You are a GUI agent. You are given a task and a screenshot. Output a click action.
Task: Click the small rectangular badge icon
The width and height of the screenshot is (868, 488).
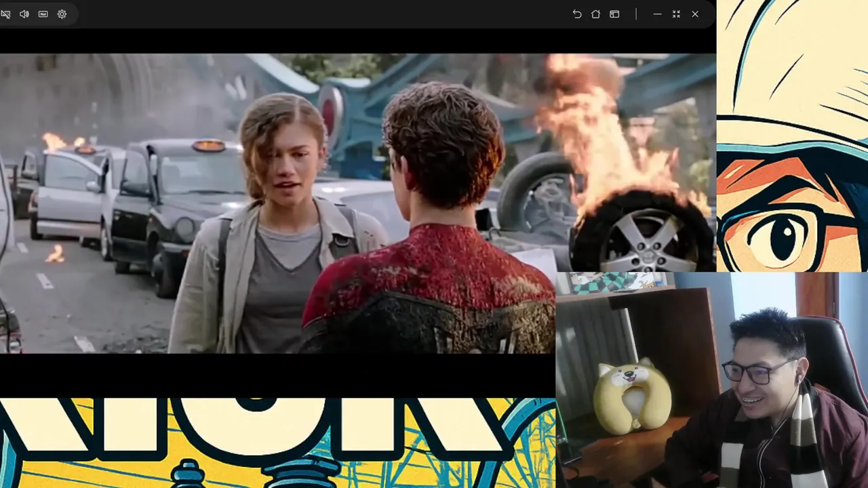point(43,14)
